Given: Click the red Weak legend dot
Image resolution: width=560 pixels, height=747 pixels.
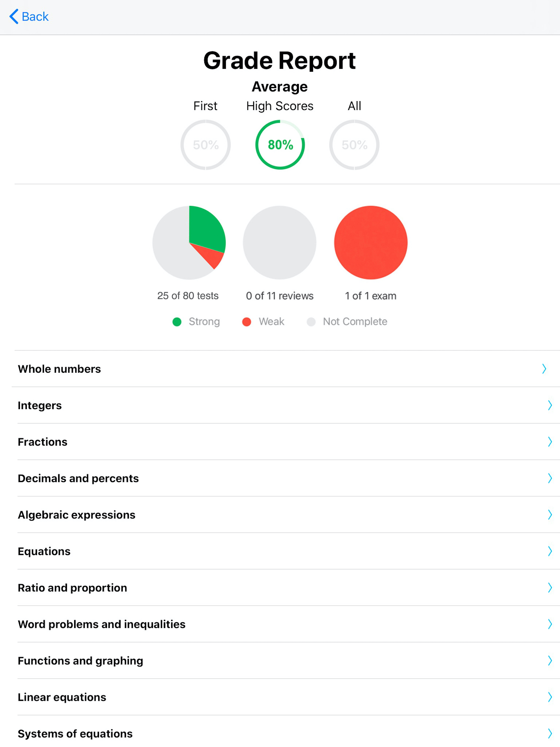Looking at the screenshot, I should (x=247, y=322).
